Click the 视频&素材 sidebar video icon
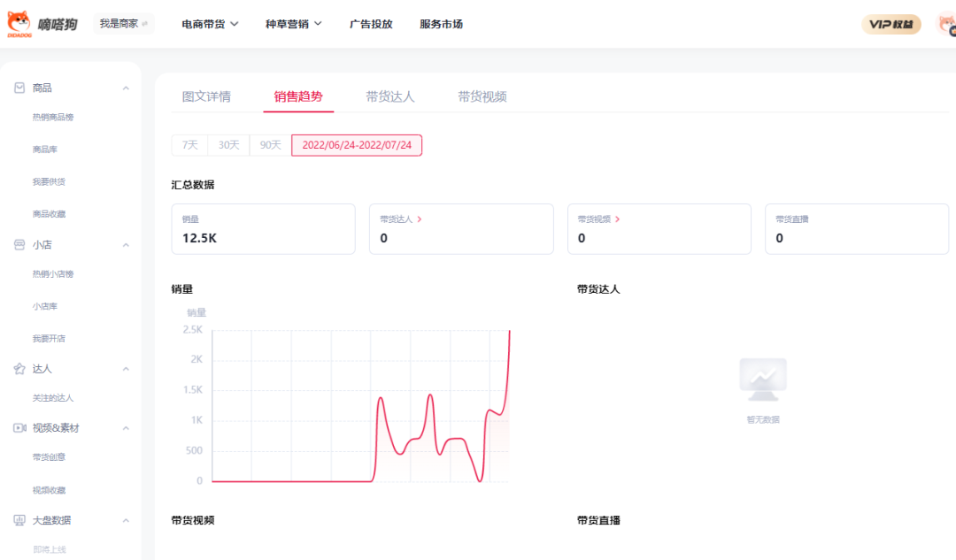Viewport: 956px width, 560px height. coord(19,428)
